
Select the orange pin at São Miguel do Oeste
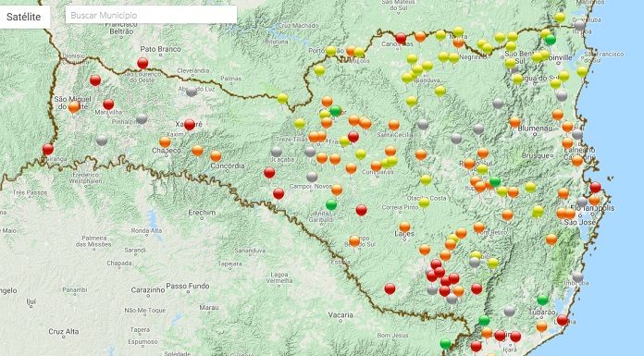coord(74,107)
